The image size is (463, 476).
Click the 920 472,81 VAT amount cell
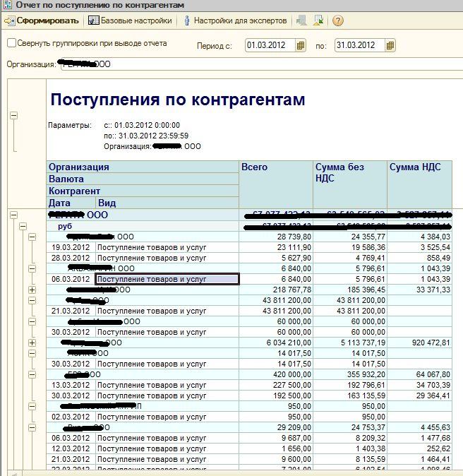pyautogui.click(x=420, y=343)
